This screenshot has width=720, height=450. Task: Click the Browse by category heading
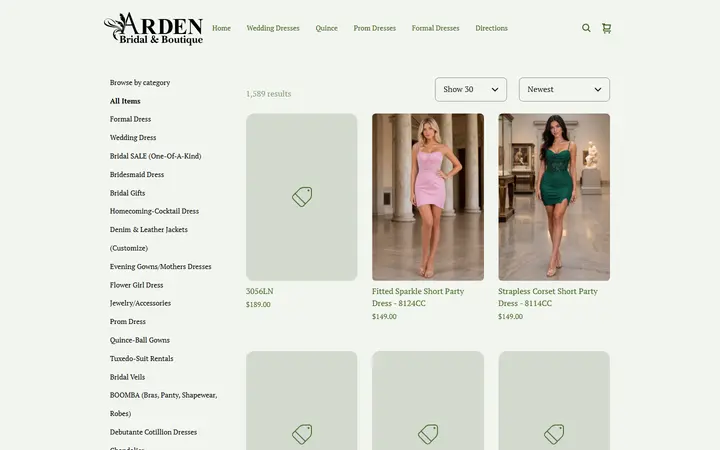click(140, 83)
